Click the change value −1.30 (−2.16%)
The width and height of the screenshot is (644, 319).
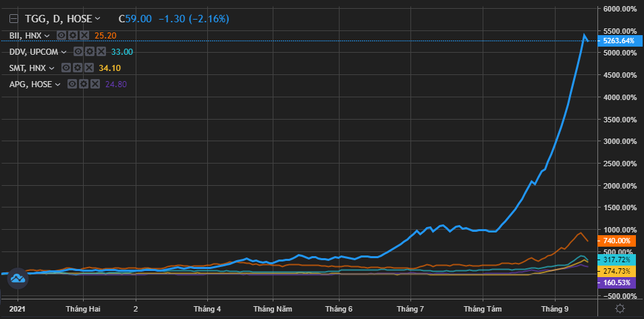[x=194, y=18]
